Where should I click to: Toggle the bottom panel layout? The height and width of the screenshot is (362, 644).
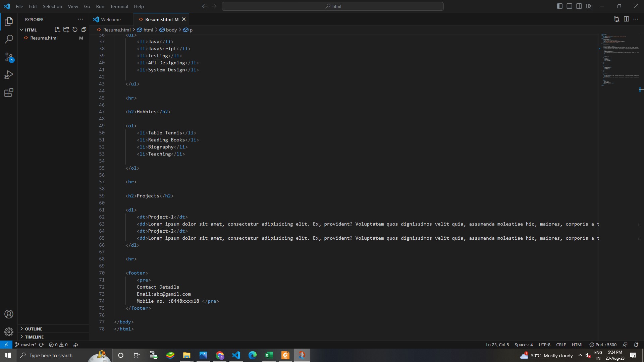[x=569, y=6]
